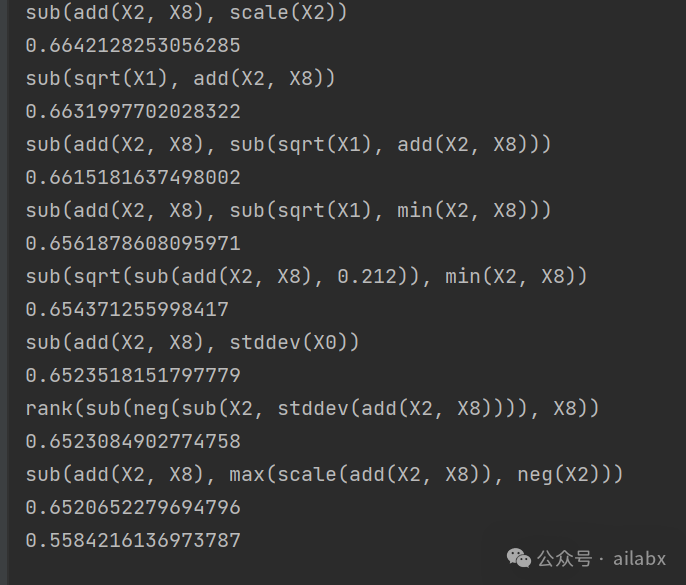
Task: Click the value 0.654371255998417
Action: [127, 310]
